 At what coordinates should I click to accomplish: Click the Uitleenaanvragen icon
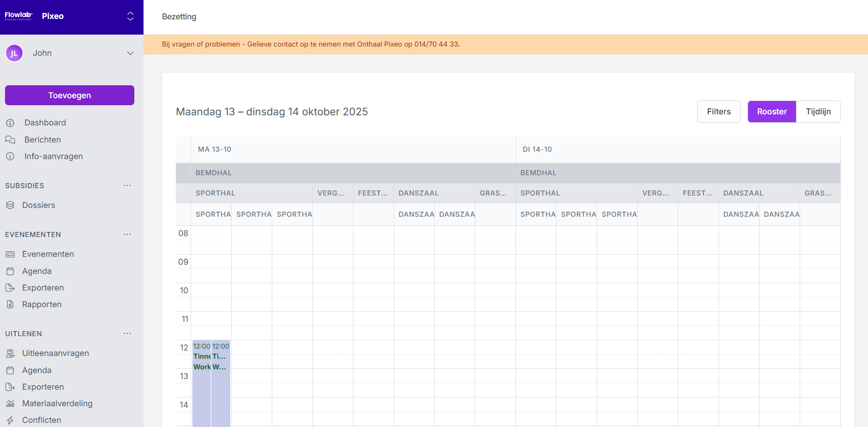coord(10,353)
